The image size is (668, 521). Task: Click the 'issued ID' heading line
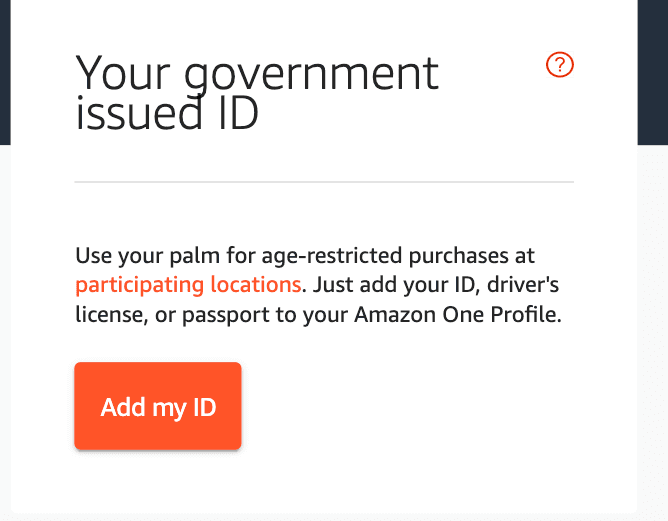pyautogui.click(x=167, y=113)
